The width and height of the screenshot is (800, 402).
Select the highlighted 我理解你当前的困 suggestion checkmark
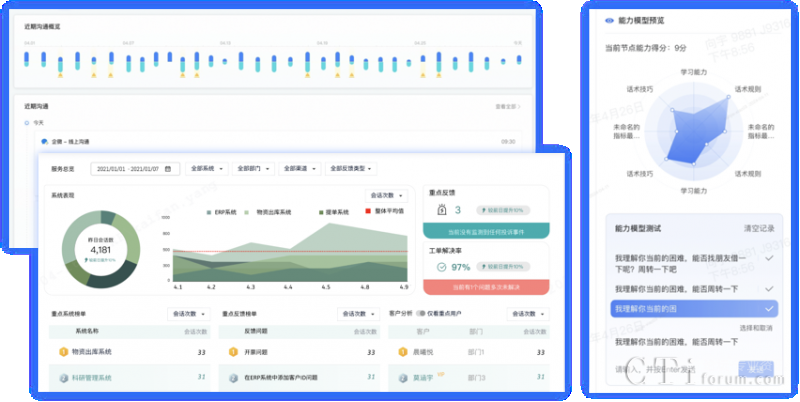click(x=767, y=309)
